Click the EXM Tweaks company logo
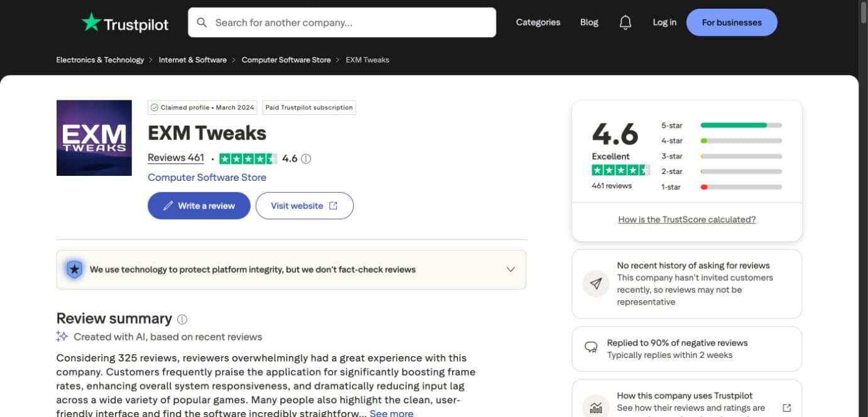The width and height of the screenshot is (868, 417). 94,138
